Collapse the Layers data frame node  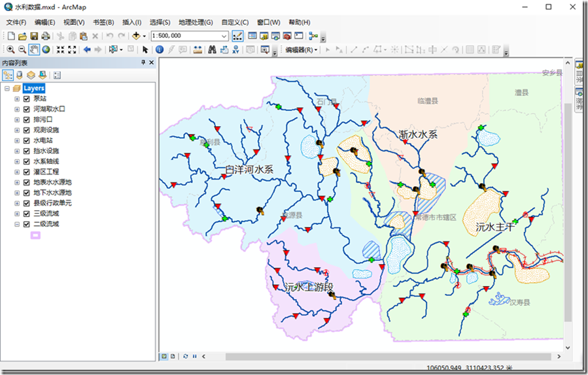click(7, 88)
